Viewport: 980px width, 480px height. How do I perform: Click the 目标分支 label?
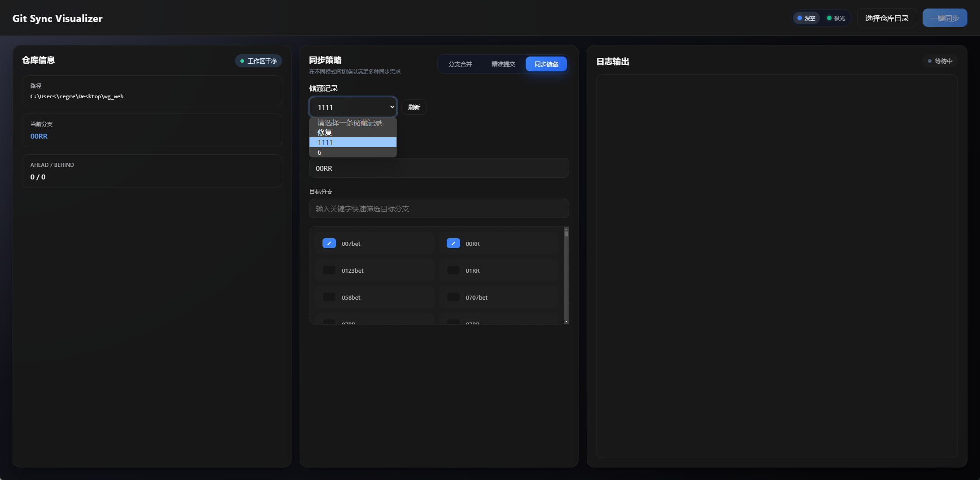coord(321,192)
